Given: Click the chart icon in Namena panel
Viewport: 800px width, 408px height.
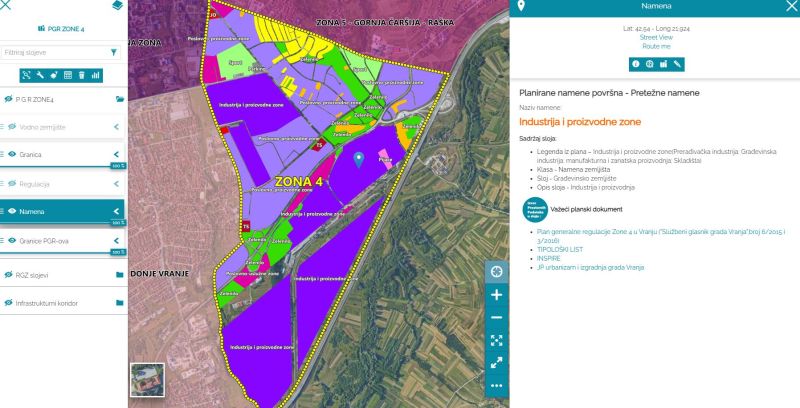Looking at the screenshot, I should pyautogui.click(x=663, y=64).
